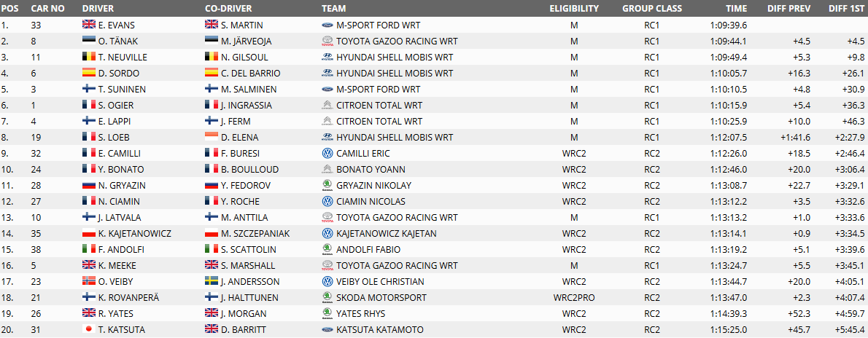This screenshot has height=338, width=868.
Task: Click Toyota logo in O. Tänak's row
Action: (x=327, y=41)
